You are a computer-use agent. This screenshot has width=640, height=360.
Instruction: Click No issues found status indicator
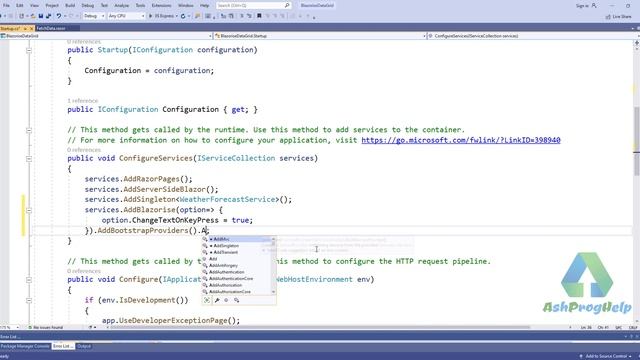(46, 327)
